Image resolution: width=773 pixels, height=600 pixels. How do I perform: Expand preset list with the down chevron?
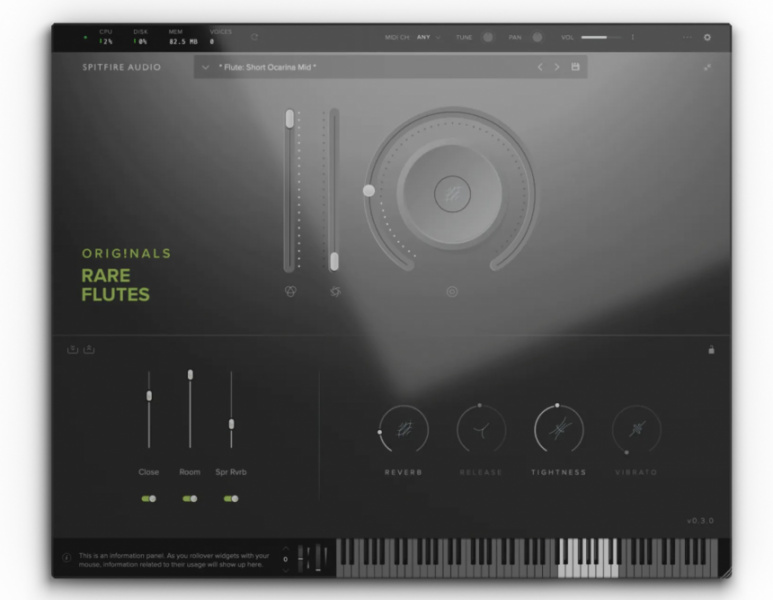pyautogui.click(x=206, y=67)
